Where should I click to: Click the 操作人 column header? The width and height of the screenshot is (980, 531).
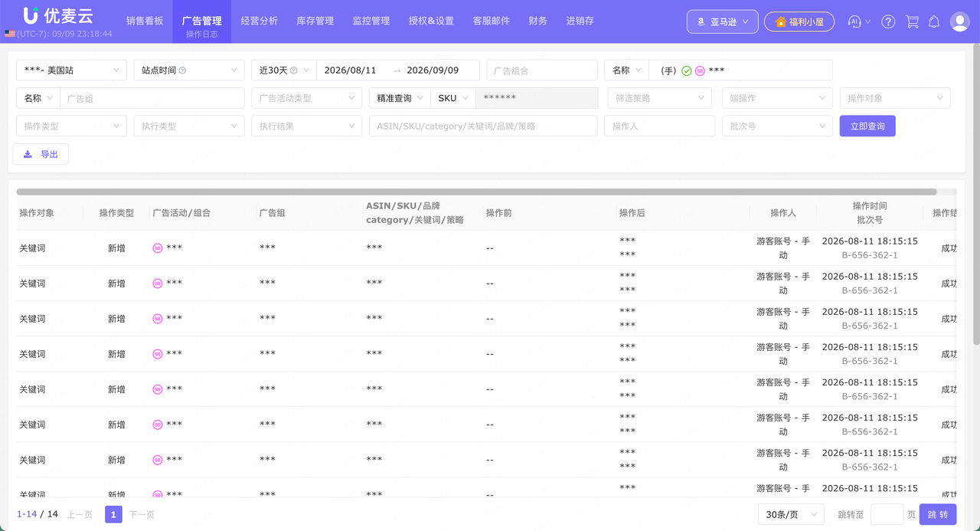pyautogui.click(x=783, y=213)
